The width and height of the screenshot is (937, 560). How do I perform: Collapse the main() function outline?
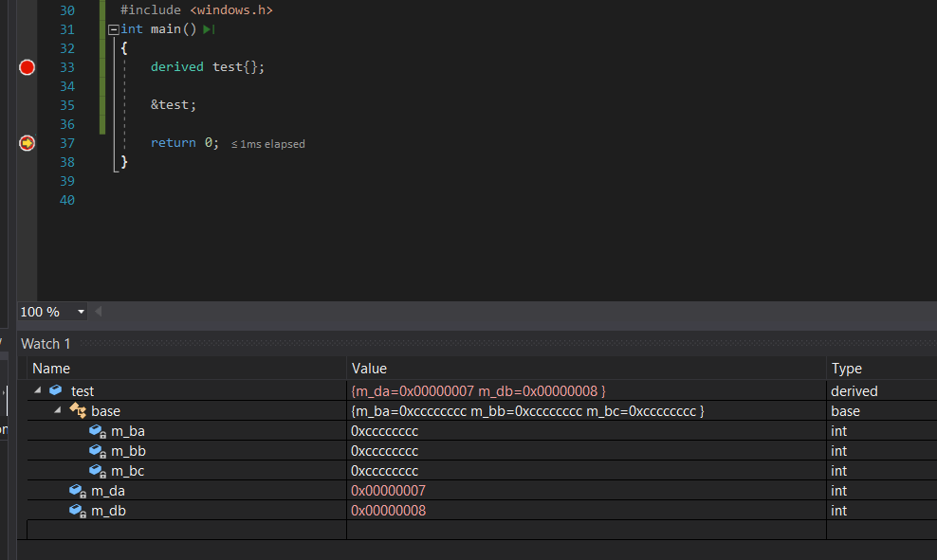[114, 29]
